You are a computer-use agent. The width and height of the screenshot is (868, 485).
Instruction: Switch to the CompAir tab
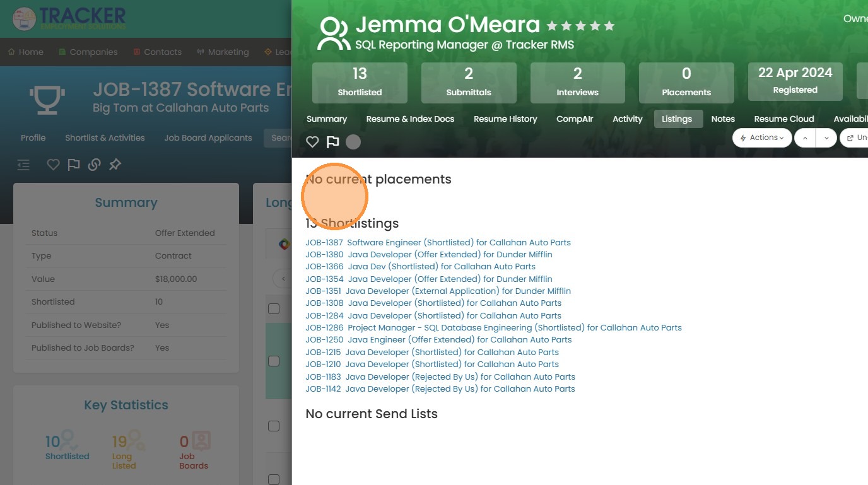575,119
